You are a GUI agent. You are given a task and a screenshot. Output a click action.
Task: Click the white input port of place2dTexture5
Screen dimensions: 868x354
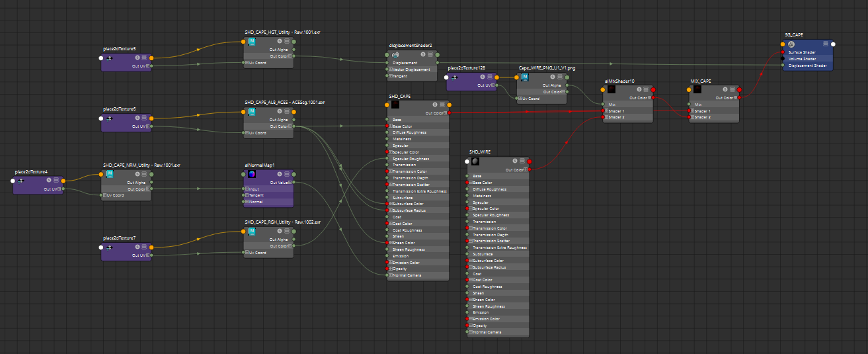tap(101, 58)
